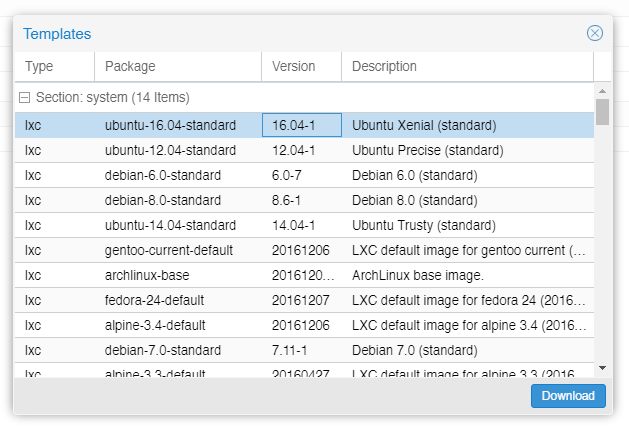The image size is (629, 435).
Task: Click the Templates dialog title
Action: point(57,34)
